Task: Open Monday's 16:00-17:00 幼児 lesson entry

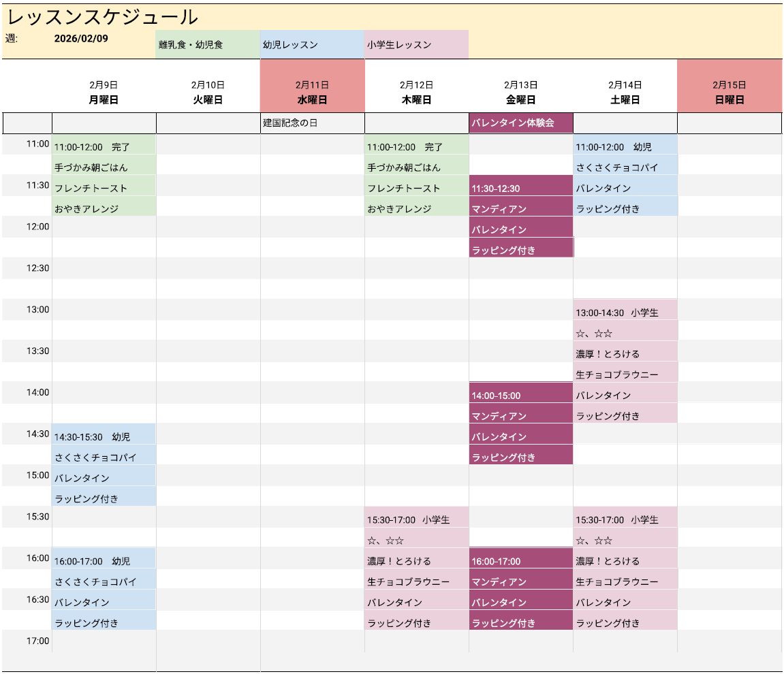Action: pos(104,561)
